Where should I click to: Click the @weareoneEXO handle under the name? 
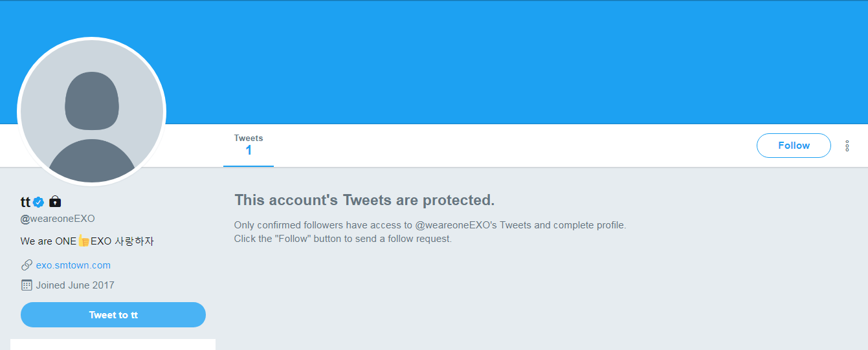point(58,219)
